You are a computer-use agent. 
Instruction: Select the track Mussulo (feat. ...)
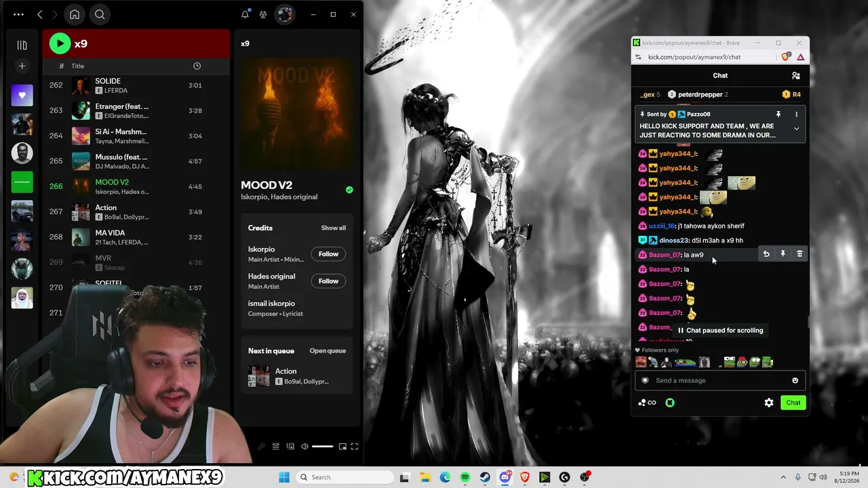click(x=137, y=161)
